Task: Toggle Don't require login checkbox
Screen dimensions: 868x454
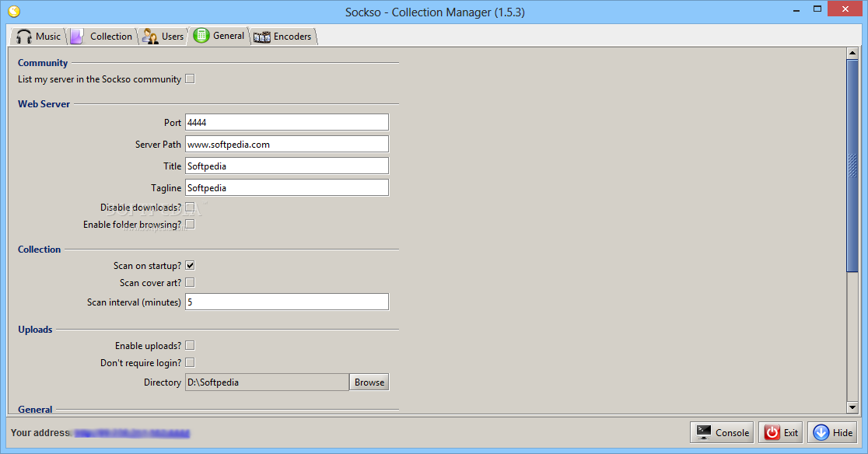Action: click(190, 363)
